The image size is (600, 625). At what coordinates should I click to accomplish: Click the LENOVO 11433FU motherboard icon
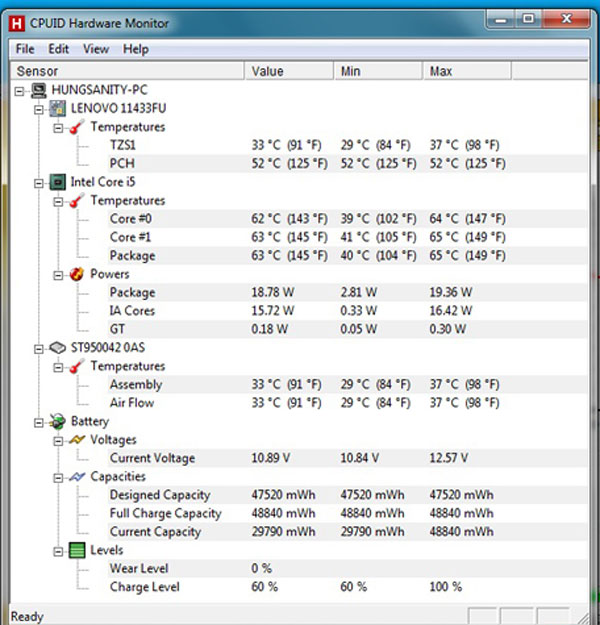click(57, 108)
